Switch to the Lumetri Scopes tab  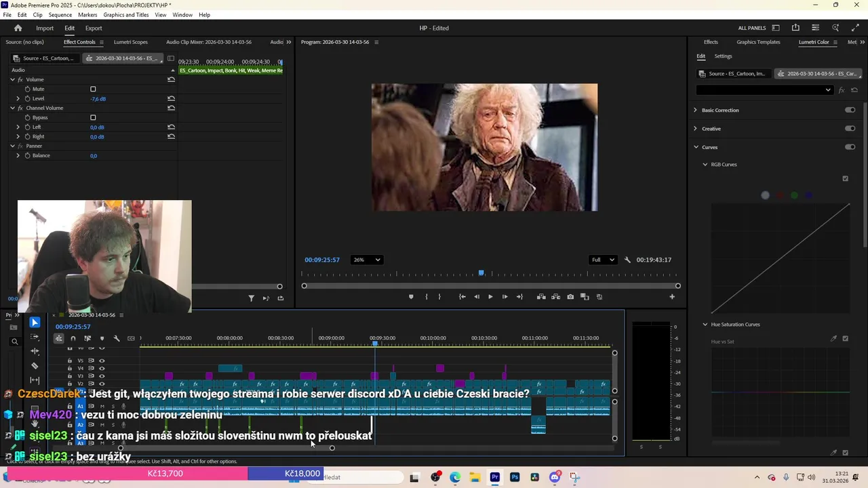click(x=130, y=42)
